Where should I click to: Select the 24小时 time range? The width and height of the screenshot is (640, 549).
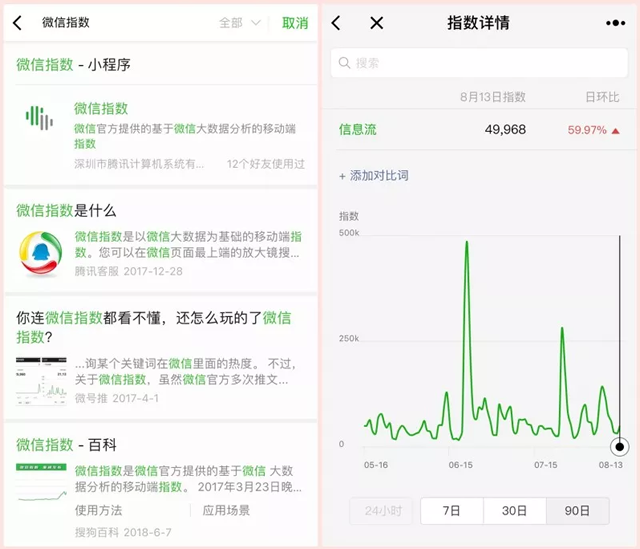pos(380,510)
